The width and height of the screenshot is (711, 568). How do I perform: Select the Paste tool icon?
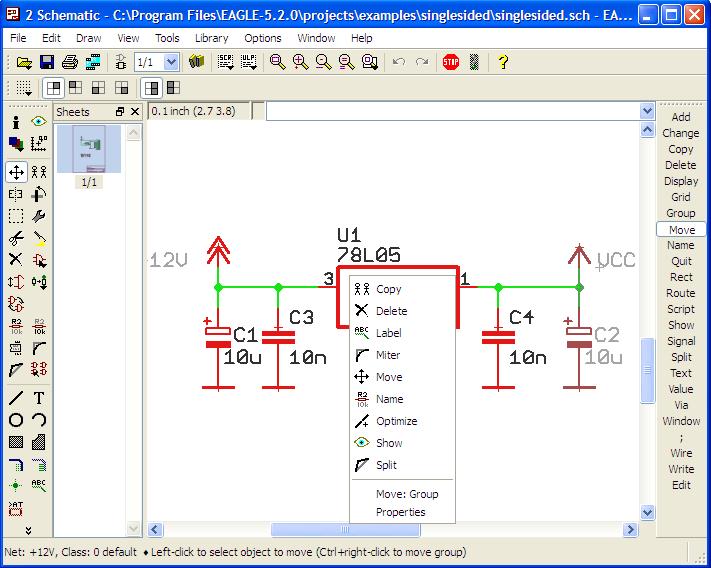[x=39, y=238]
